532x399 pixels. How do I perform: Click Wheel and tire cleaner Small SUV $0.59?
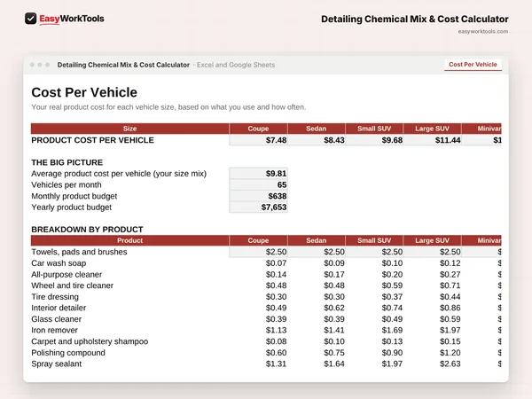pos(392,286)
